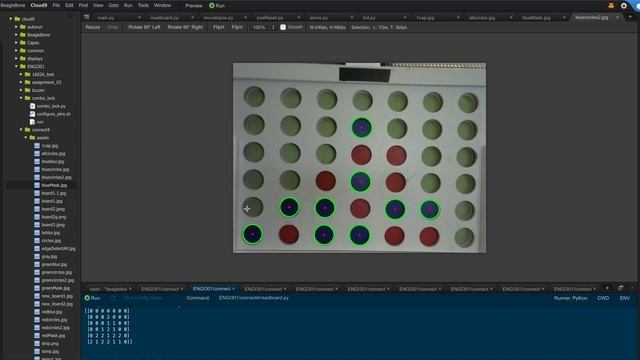Switch to the bluecircles2.jpg tab
640x360 pixels.
point(591,18)
